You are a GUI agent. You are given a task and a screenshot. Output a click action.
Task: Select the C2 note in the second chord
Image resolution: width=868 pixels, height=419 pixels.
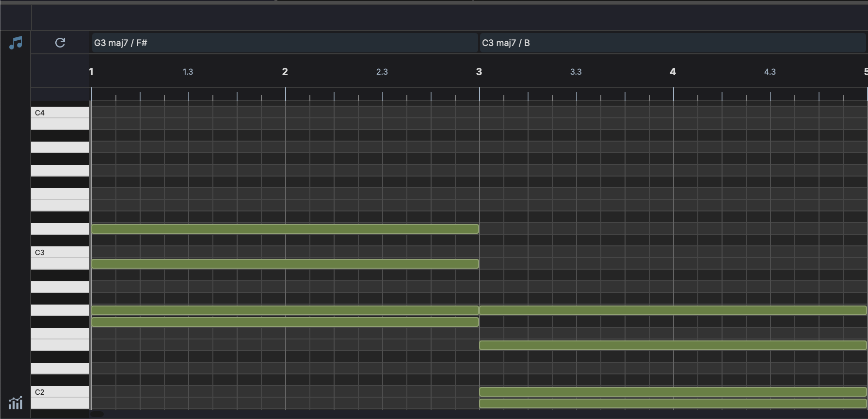point(673,392)
